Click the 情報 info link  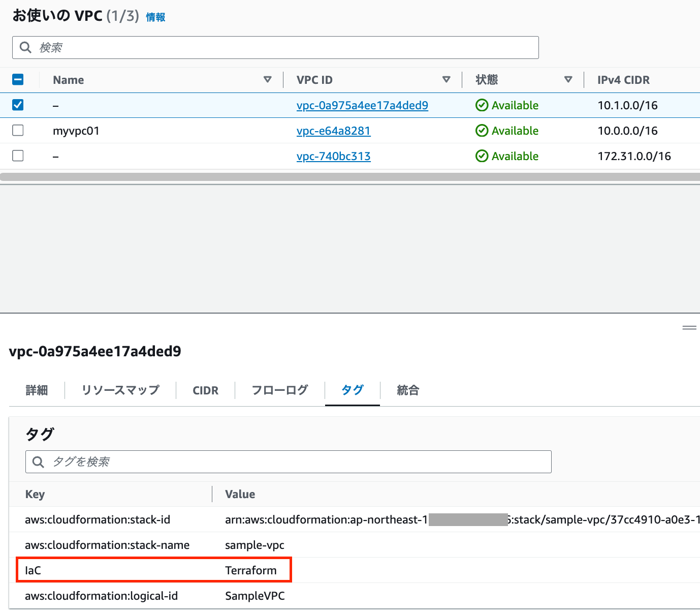[155, 17]
